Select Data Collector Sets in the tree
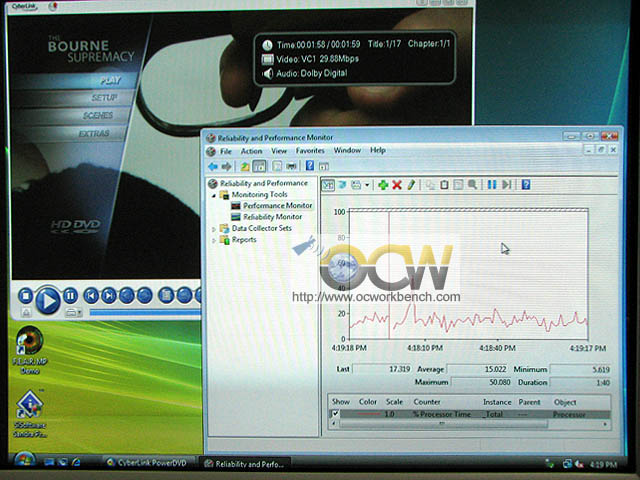The height and width of the screenshot is (480, 640). 261,228
